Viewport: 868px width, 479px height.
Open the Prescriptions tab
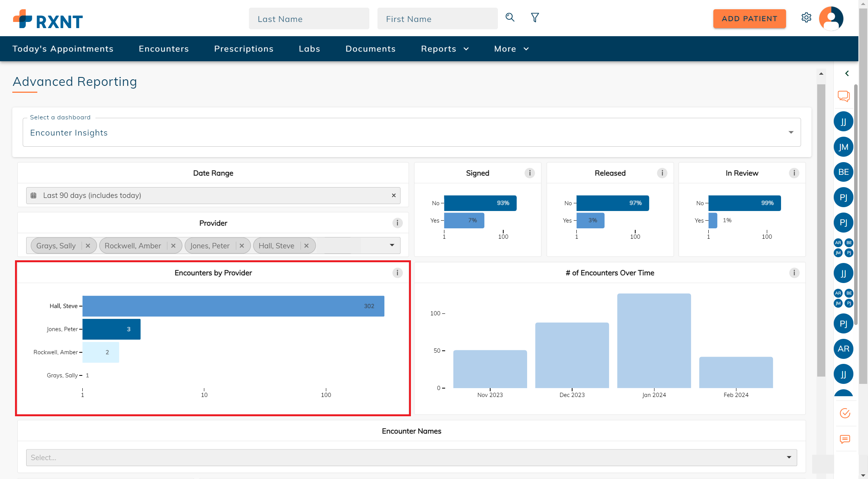point(244,49)
